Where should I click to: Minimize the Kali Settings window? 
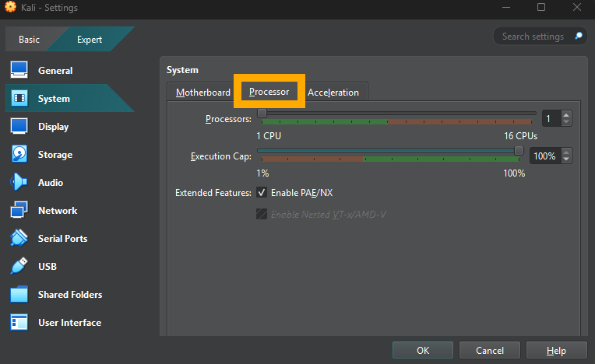pyautogui.click(x=506, y=7)
